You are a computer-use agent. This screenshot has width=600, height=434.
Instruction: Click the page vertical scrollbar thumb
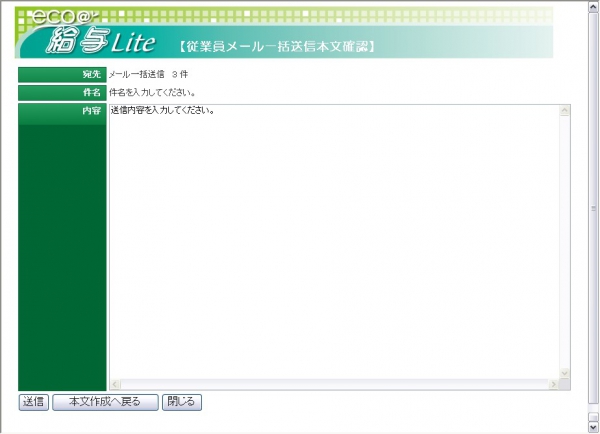593,208
